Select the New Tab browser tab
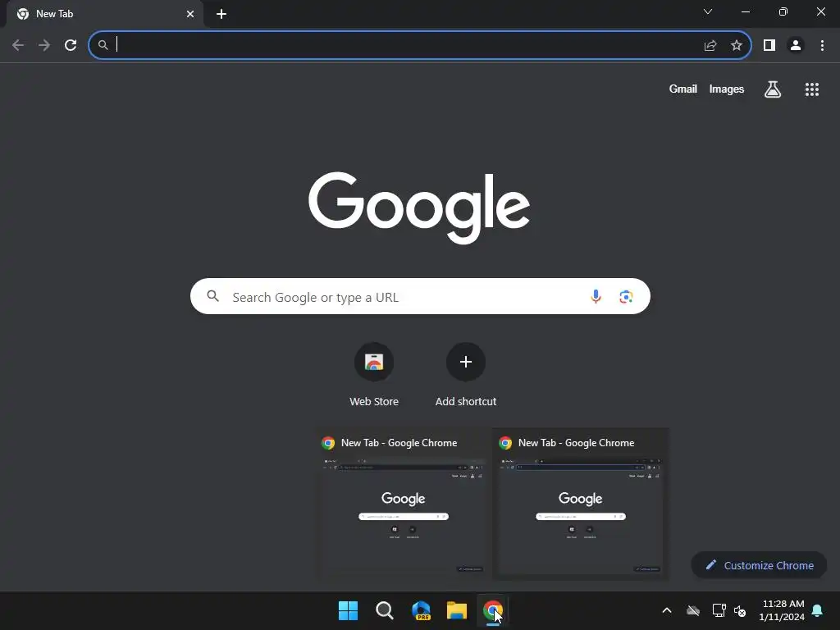 point(104,14)
